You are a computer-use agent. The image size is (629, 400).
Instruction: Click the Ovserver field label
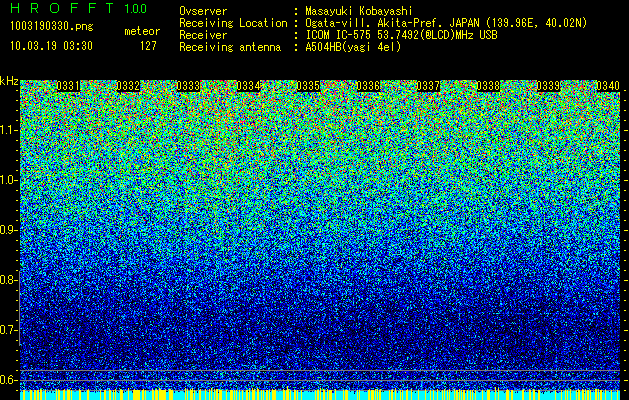(203, 11)
